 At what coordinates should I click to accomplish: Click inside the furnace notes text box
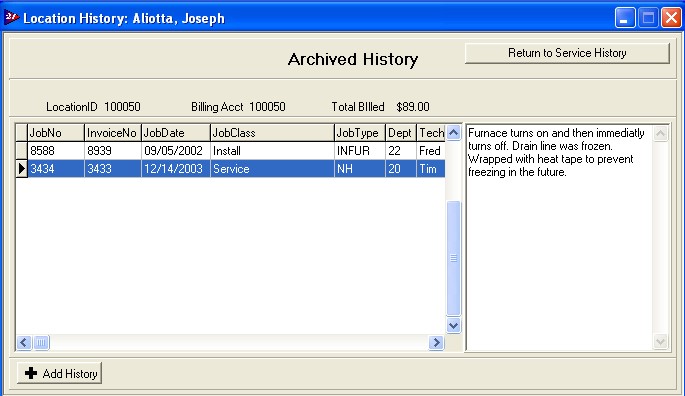[559, 237]
